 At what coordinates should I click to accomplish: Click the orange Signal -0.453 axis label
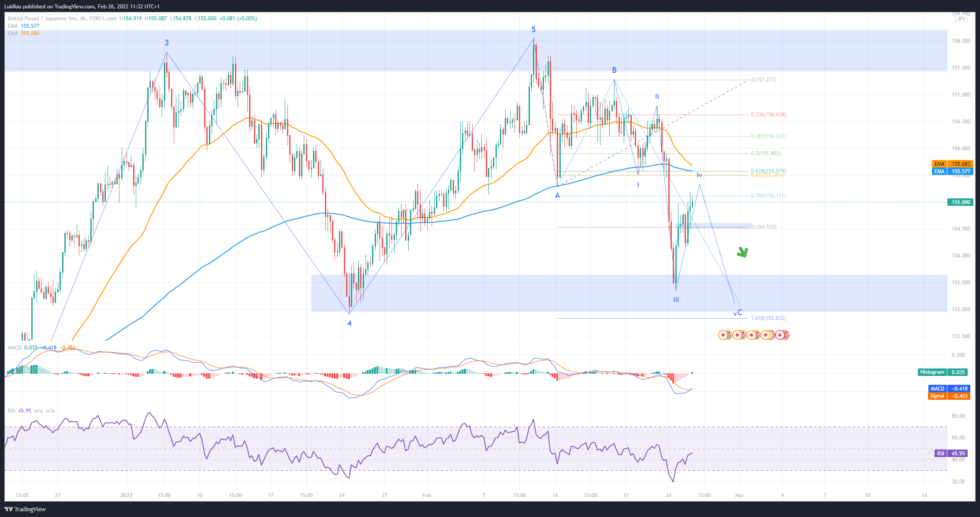(x=949, y=396)
